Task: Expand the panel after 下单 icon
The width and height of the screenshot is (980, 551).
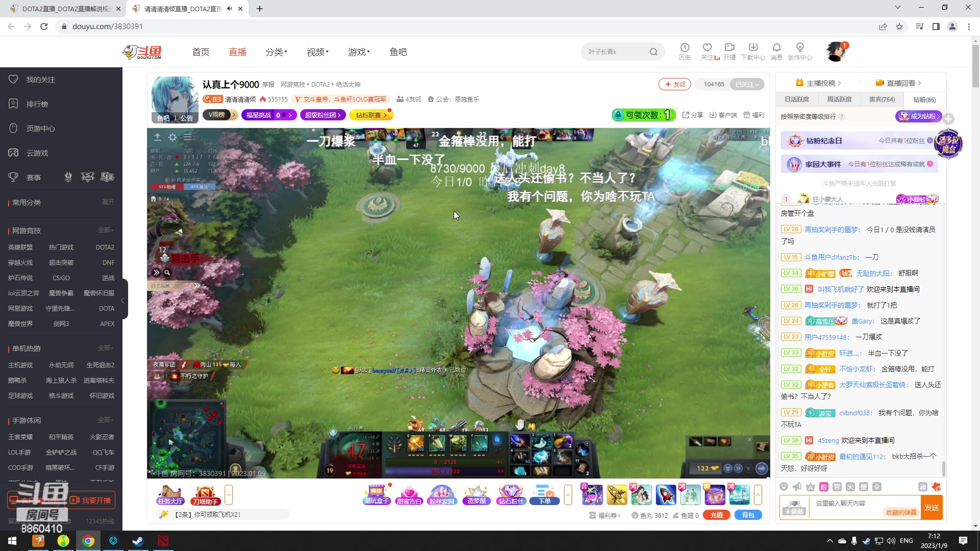Action: click(x=568, y=495)
